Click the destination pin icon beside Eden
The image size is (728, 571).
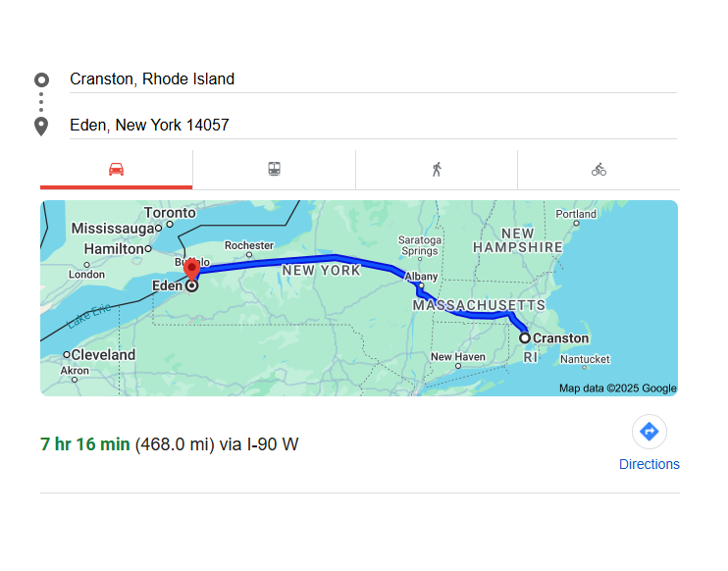tap(41, 126)
